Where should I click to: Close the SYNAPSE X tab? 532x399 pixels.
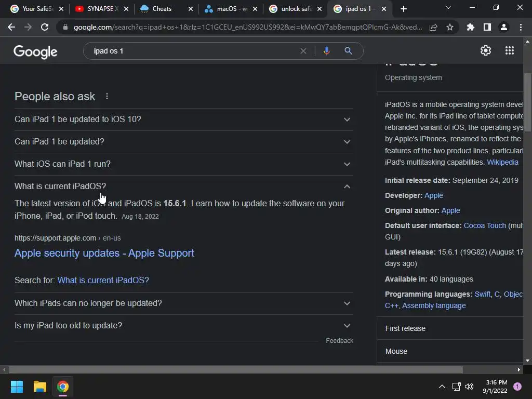[x=126, y=9]
